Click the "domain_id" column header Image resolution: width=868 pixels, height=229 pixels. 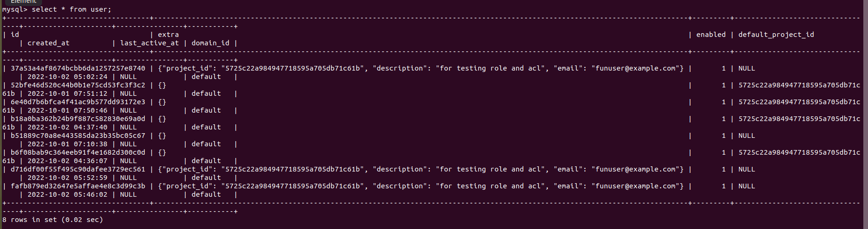click(210, 43)
